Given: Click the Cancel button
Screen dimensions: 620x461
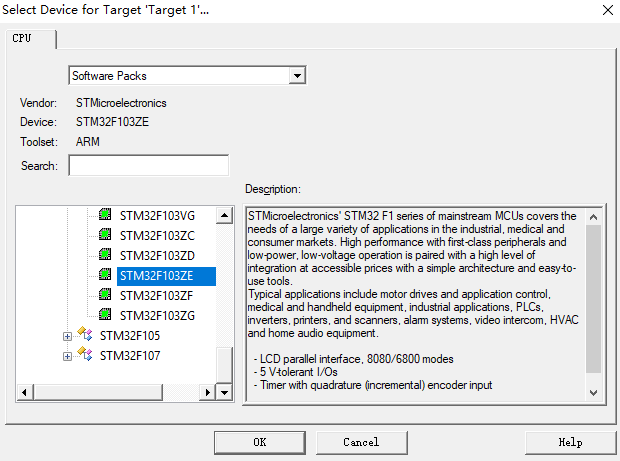Looking at the screenshot, I should 361,442.
